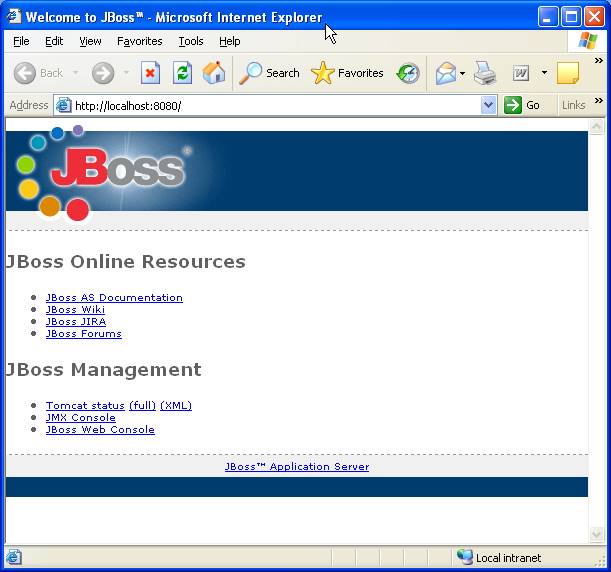Screen dimensions: 611x572
Task: Expand the Back history dropdown arrow
Action: [x=76, y=73]
